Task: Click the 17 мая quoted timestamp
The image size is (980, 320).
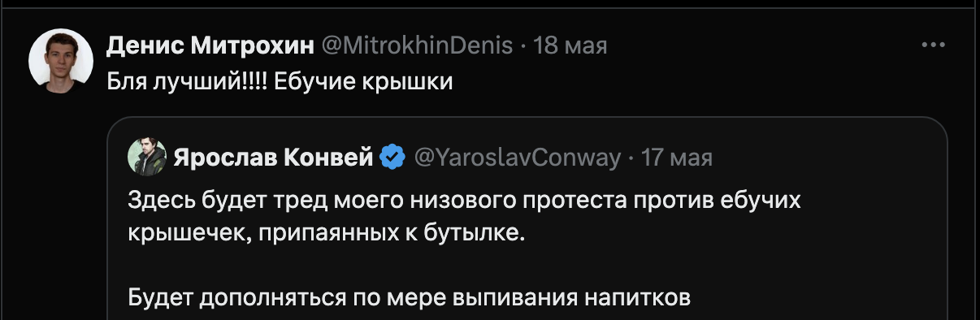Action: 677,158
